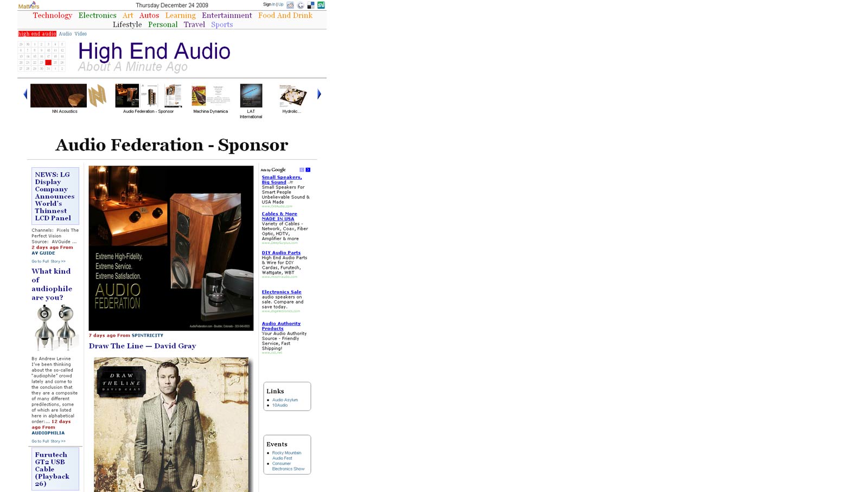Open the Autos category
The image size is (868, 492).
[x=149, y=15]
